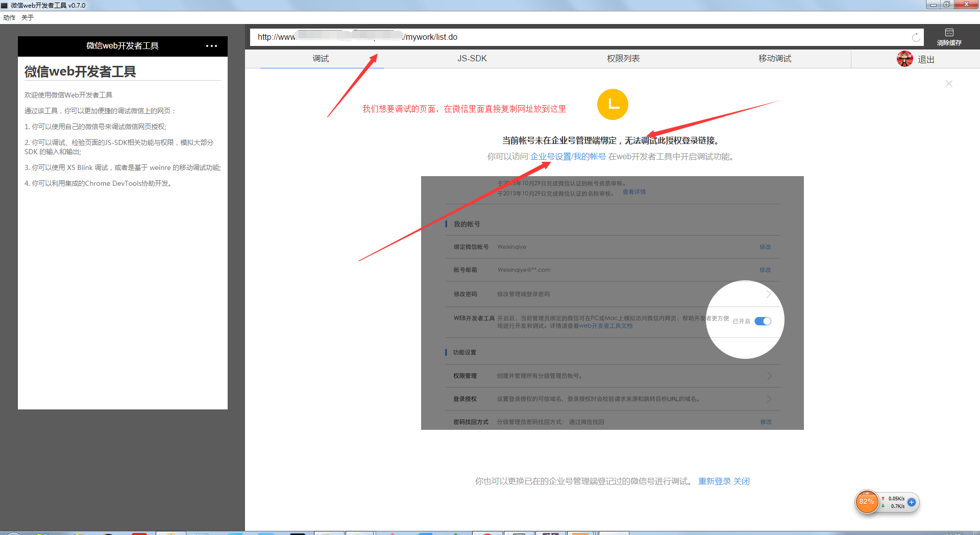The height and width of the screenshot is (535, 980).
Task: Click 修改 next to 绑定微信帐号
Action: coord(765,247)
